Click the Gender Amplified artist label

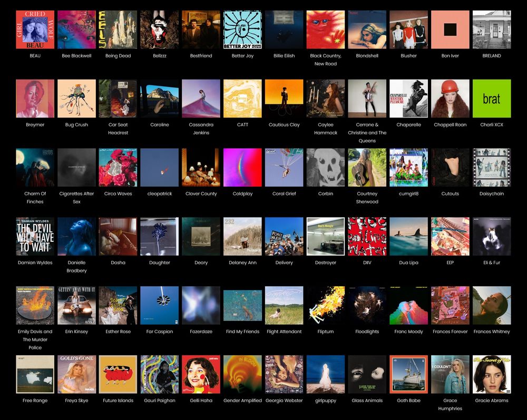click(x=242, y=400)
